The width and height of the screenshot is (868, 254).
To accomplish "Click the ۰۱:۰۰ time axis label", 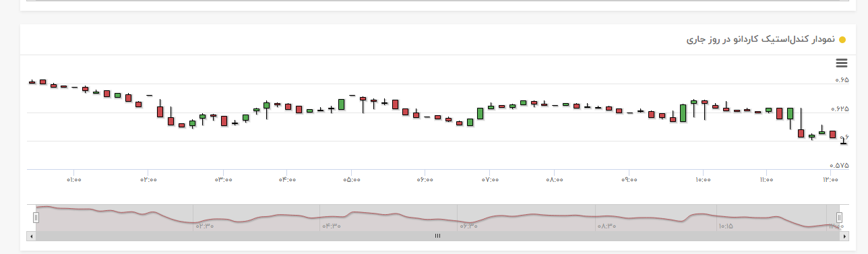I will pyautogui.click(x=74, y=180).
